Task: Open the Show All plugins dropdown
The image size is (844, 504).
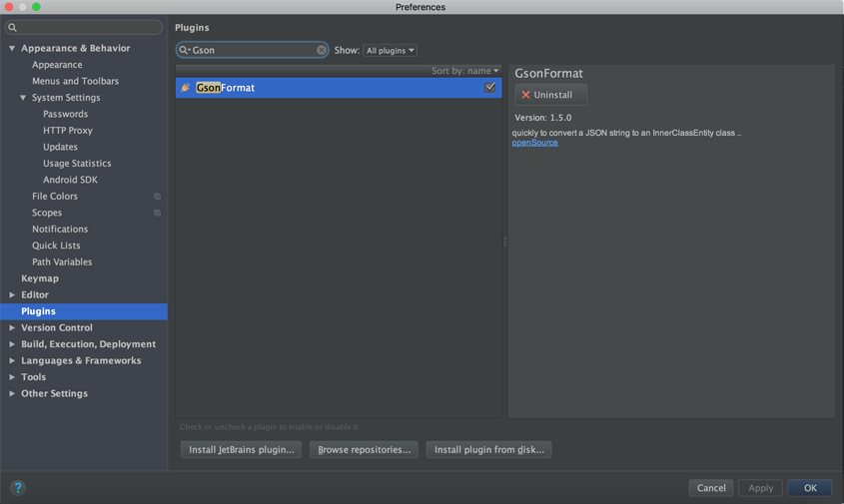Action: tap(390, 50)
